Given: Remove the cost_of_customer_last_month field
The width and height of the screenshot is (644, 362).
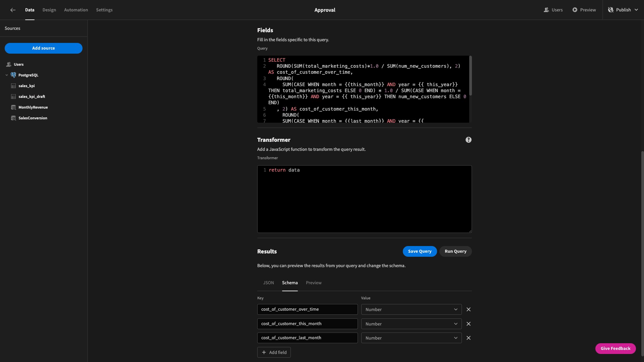Looking at the screenshot, I should click(469, 338).
